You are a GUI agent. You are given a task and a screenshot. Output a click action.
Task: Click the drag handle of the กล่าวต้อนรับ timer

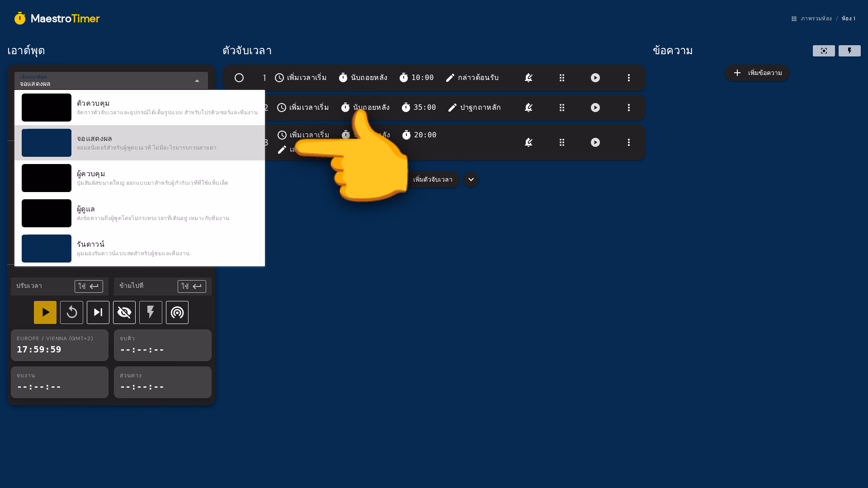click(562, 78)
